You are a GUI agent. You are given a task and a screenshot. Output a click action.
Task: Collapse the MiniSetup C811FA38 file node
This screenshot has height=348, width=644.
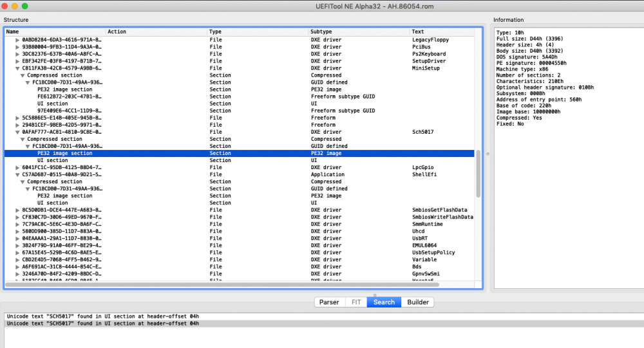17,68
